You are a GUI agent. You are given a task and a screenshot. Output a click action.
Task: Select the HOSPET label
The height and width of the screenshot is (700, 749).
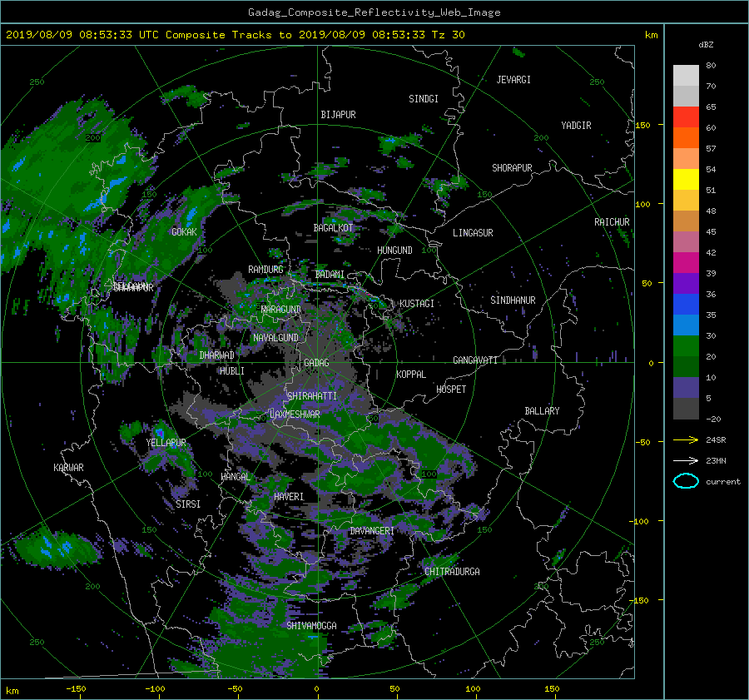451,390
